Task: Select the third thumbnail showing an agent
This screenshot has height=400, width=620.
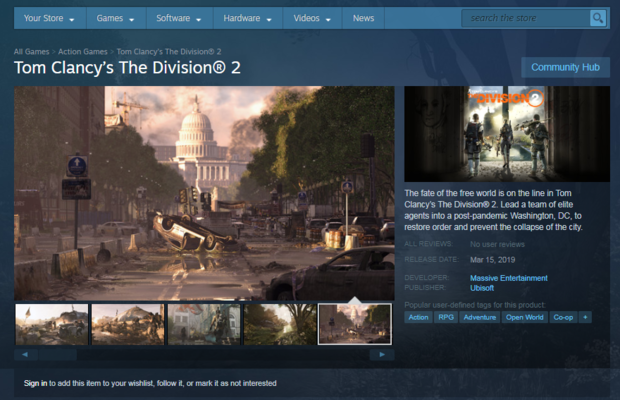Action: click(204, 324)
